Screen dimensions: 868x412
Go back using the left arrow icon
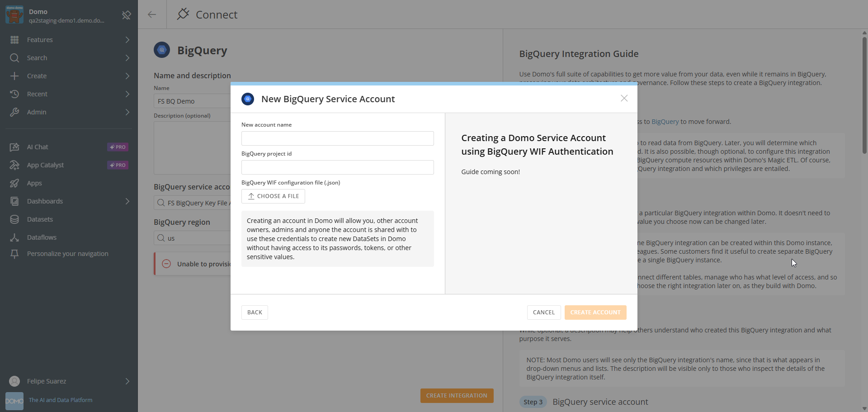[152, 14]
